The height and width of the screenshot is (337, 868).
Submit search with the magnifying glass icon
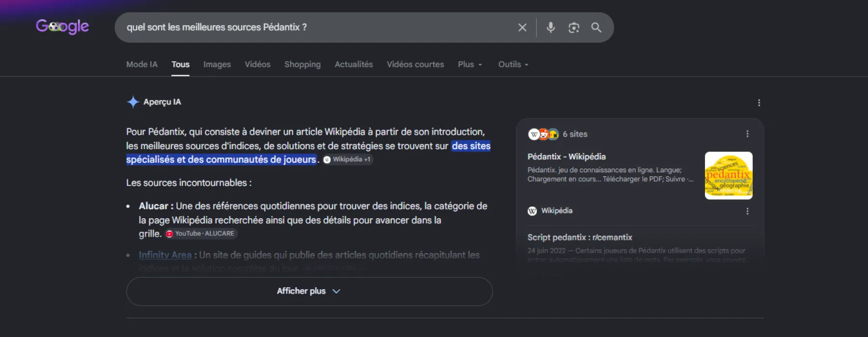click(597, 28)
